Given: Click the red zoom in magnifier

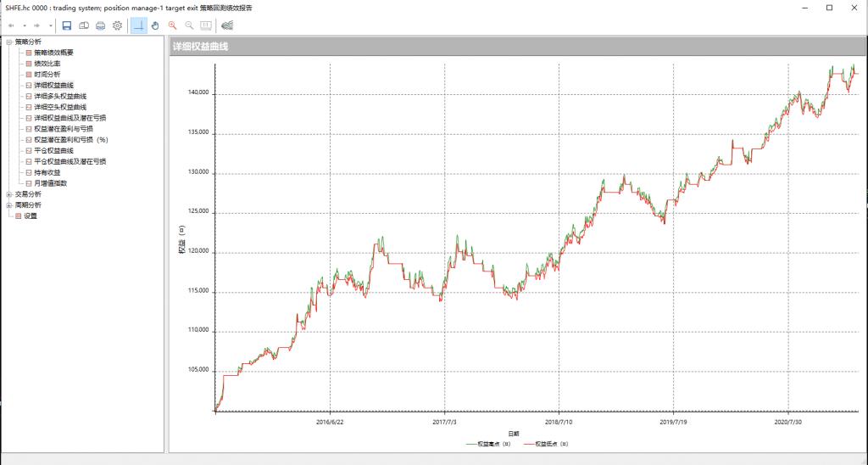Looking at the screenshot, I should 173,25.
